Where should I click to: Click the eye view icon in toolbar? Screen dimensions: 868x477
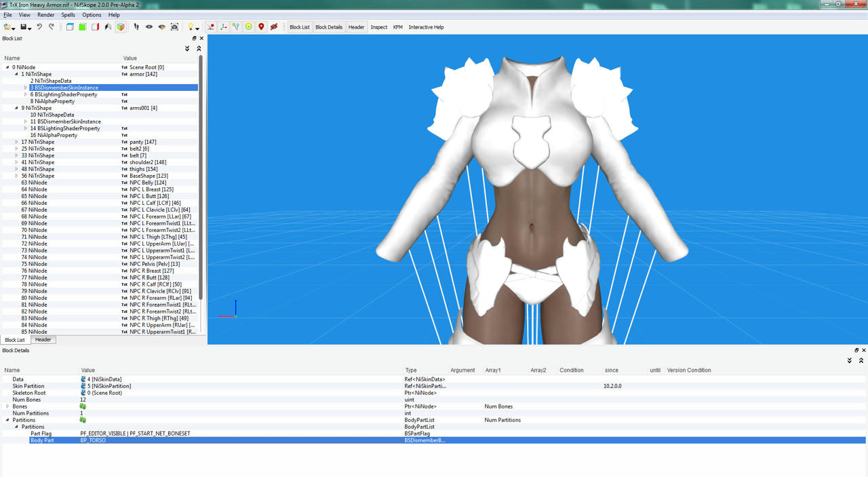point(149,27)
